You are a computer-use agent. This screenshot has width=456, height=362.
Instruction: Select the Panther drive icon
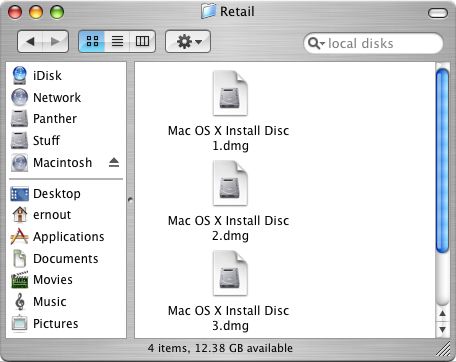[x=19, y=119]
